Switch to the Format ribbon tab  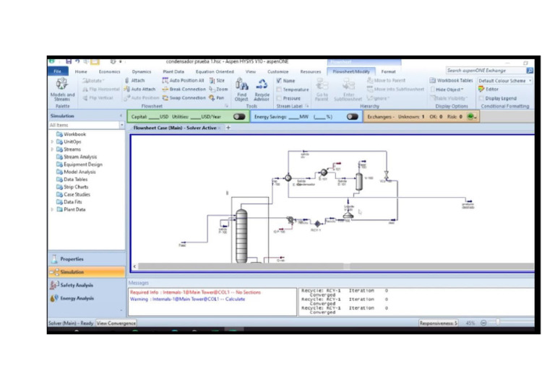(x=388, y=71)
